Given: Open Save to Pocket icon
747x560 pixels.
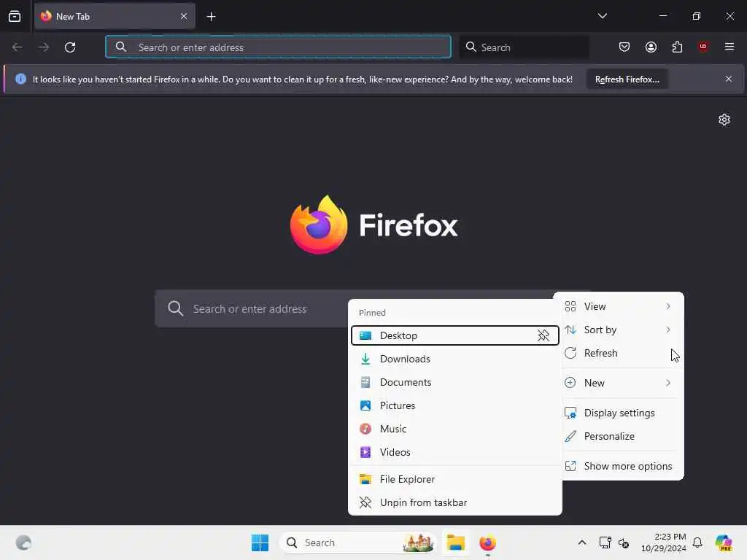Looking at the screenshot, I should click(624, 47).
